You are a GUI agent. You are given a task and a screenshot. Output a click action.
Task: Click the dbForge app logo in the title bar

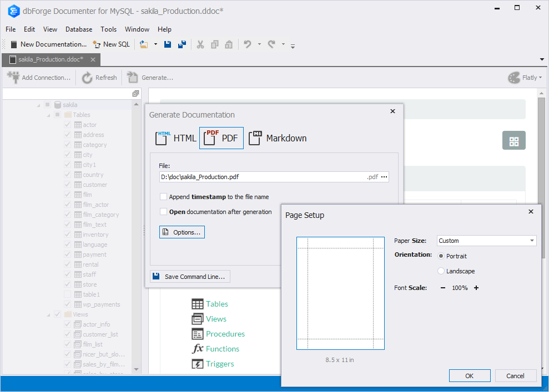point(14,11)
